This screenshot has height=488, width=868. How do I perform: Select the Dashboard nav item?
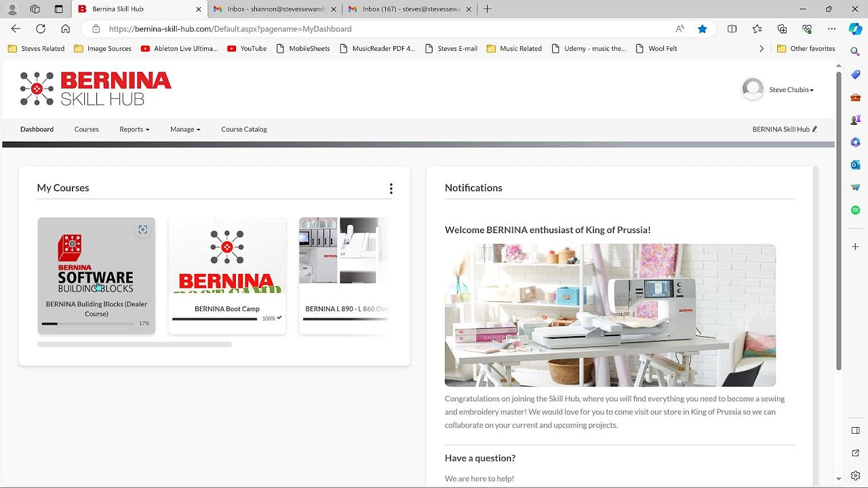[37, 129]
